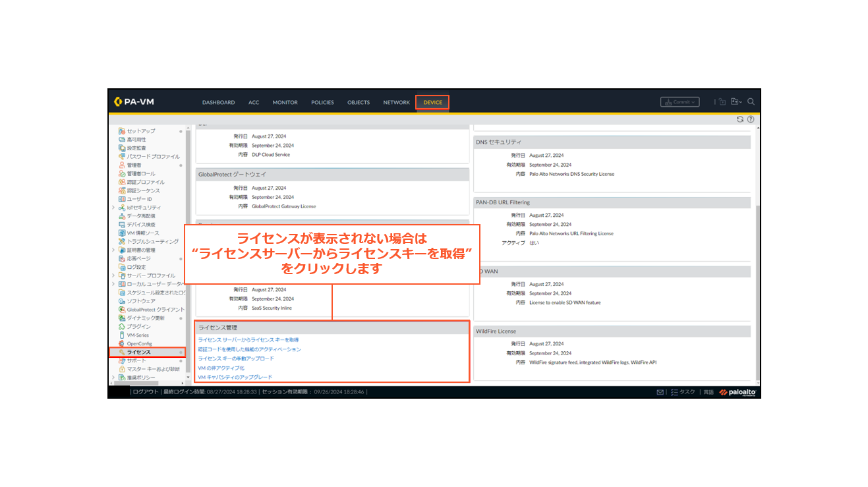Screen dimensions: 868x487
Task: Switch to the DASHBOARD tab
Action: coord(218,103)
